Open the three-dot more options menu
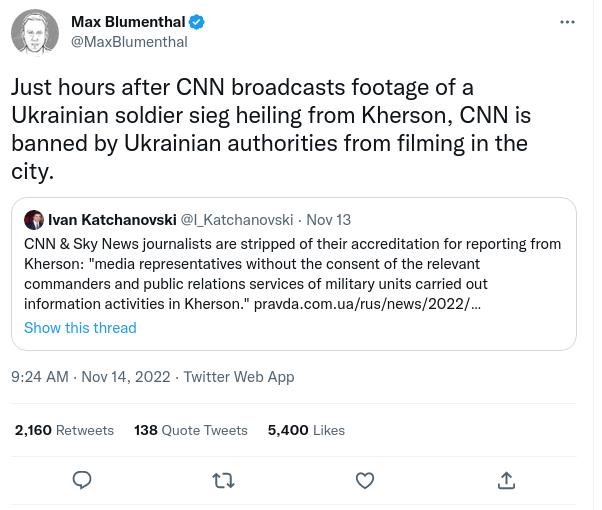The height and width of the screenshot is (510, 602). [567, 22]
